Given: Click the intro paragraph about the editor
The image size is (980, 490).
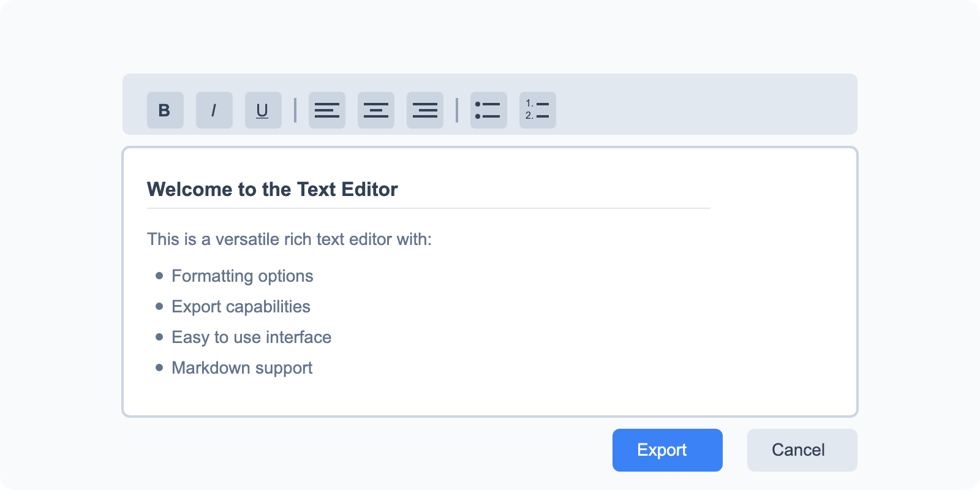Looking at the screenshot, I should point(289,239).
